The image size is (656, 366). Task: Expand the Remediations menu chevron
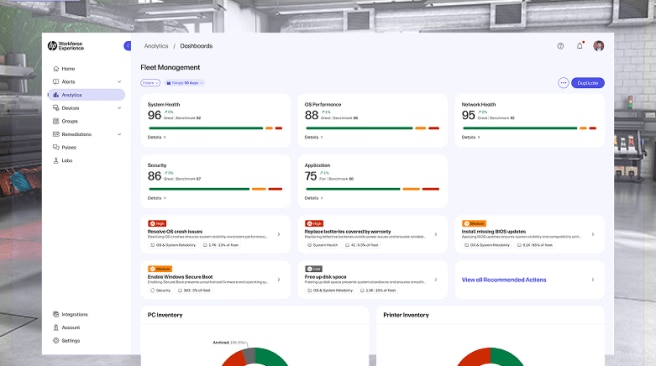[119, 134]
